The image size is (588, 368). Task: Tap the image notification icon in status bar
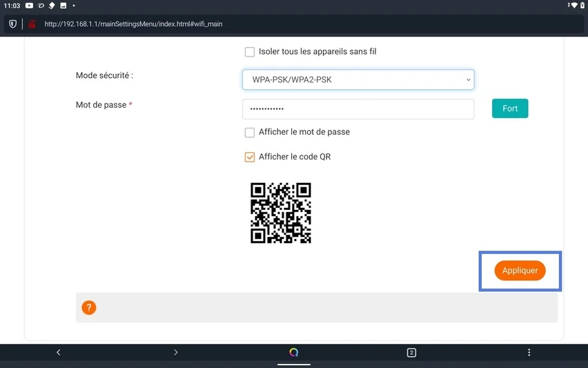(x=63, y=6)
